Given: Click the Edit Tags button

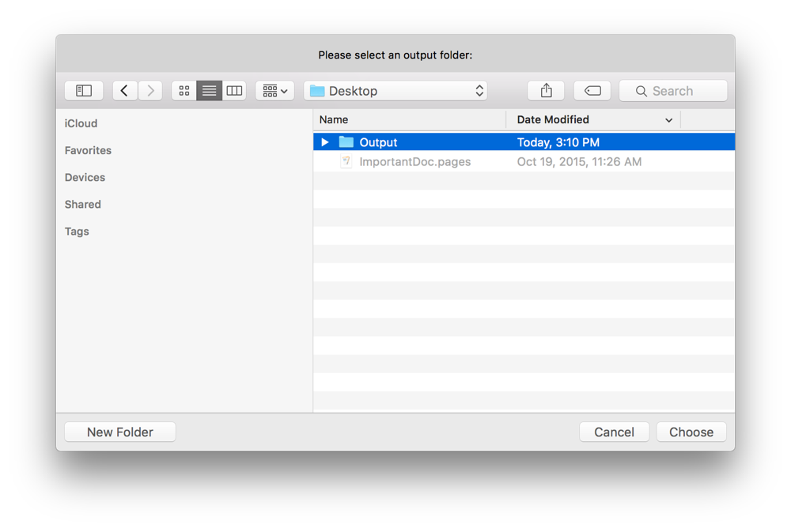Looking at the screenshot, I should (592, 91).
